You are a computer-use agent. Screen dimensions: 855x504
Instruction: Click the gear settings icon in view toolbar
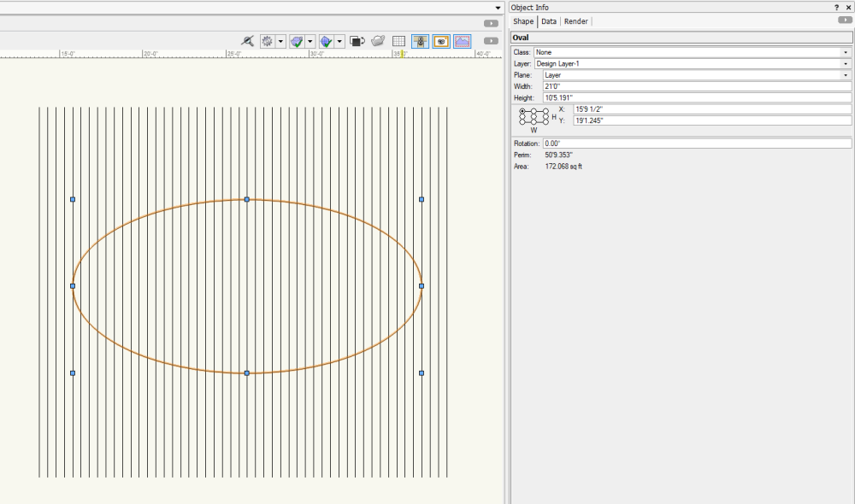click(268, 41)
